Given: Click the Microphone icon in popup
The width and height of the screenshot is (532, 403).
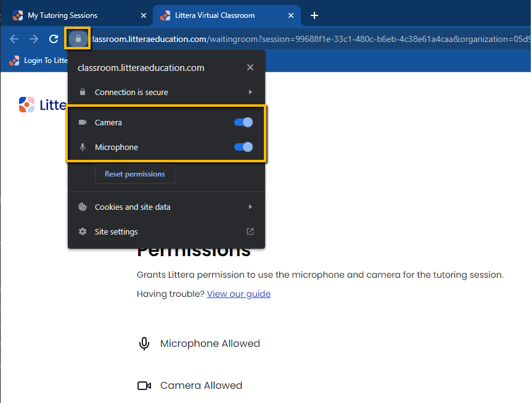Looking at the screenshot, I should click(83, 147).
